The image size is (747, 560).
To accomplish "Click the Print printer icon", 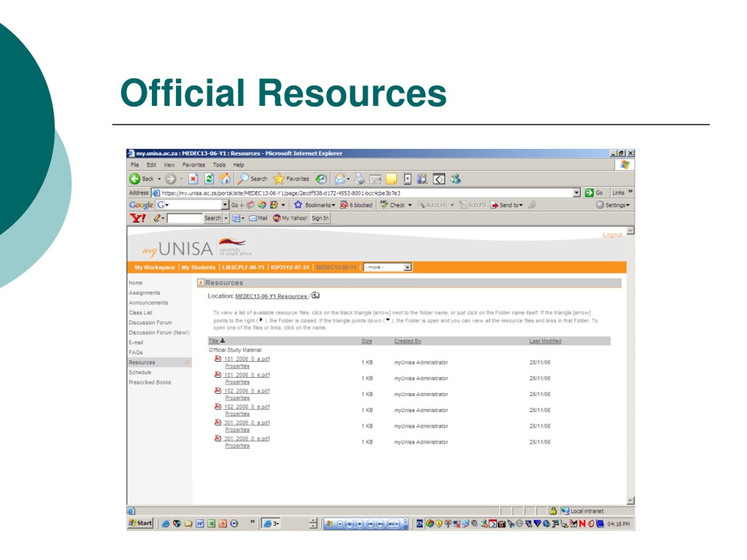I will click(359, 179).
